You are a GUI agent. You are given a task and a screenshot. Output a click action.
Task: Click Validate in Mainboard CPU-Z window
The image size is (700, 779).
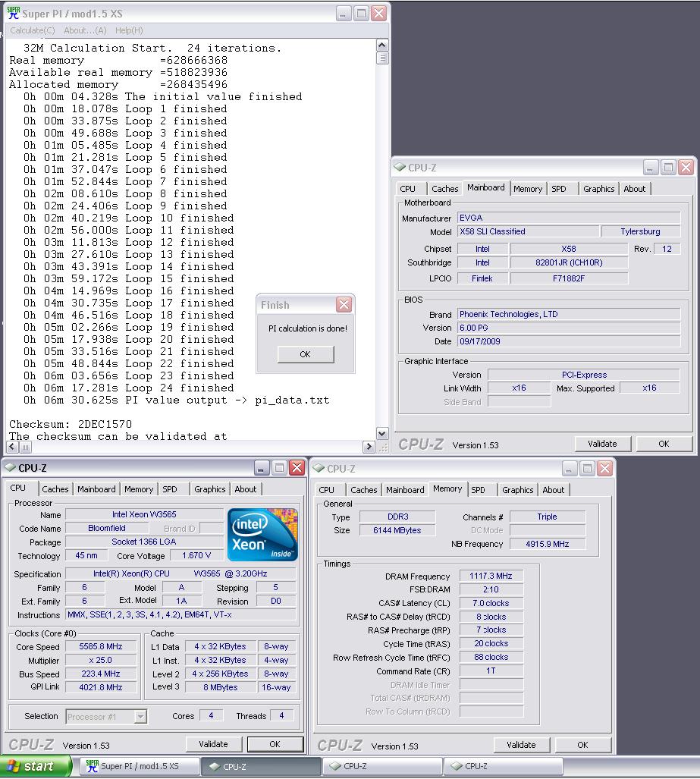click(x=603, y=444)
